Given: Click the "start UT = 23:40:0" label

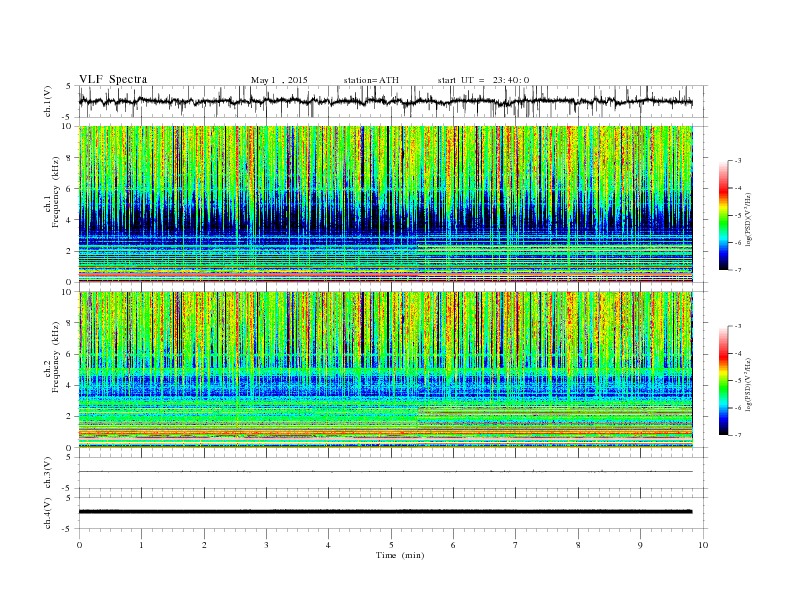Looking at the screenshot, I should (483, 80).
